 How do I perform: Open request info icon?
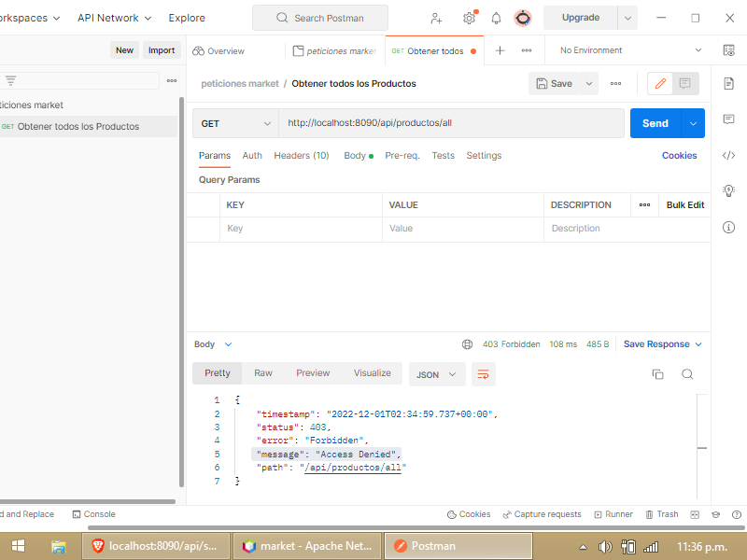[x=728, y=227]
